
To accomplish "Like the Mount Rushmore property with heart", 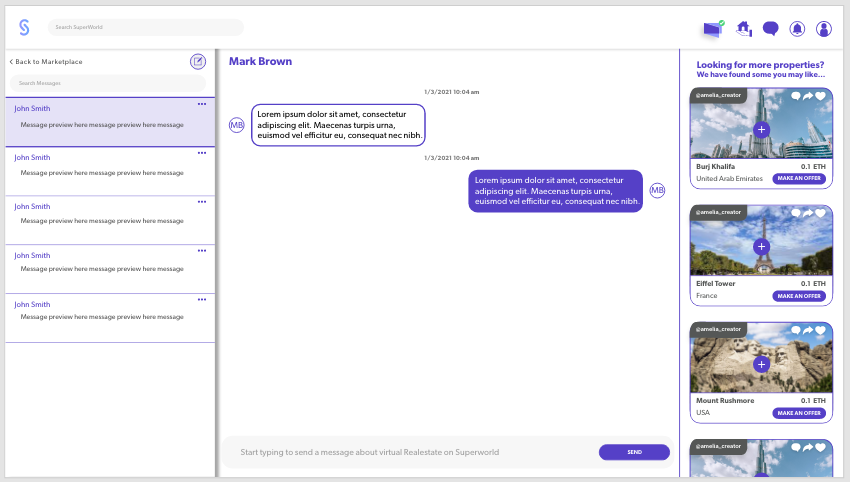I will click(x=820, y=330).
